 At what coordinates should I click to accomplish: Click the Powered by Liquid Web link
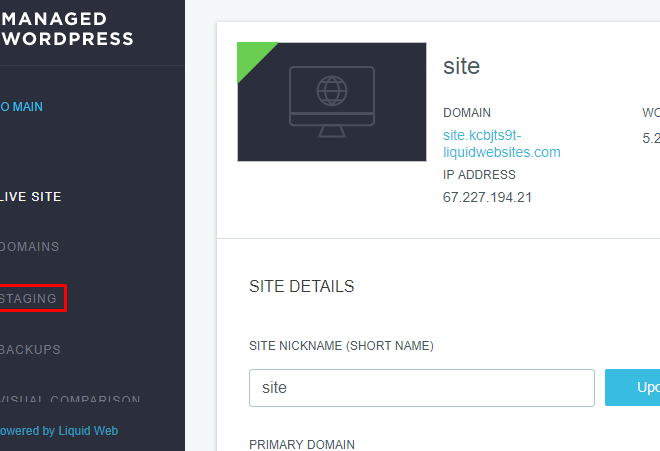[x=59, y=431]
